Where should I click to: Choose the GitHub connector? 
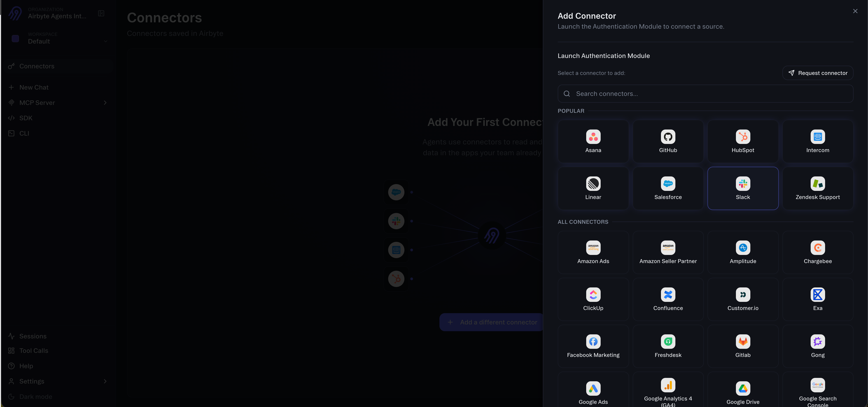tap(668, 141)
